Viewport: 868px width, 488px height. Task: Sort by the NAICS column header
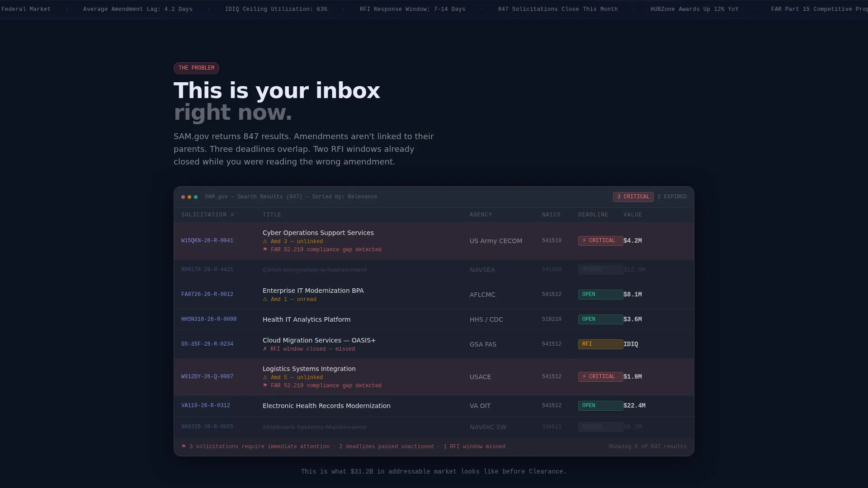pos(551,215)
